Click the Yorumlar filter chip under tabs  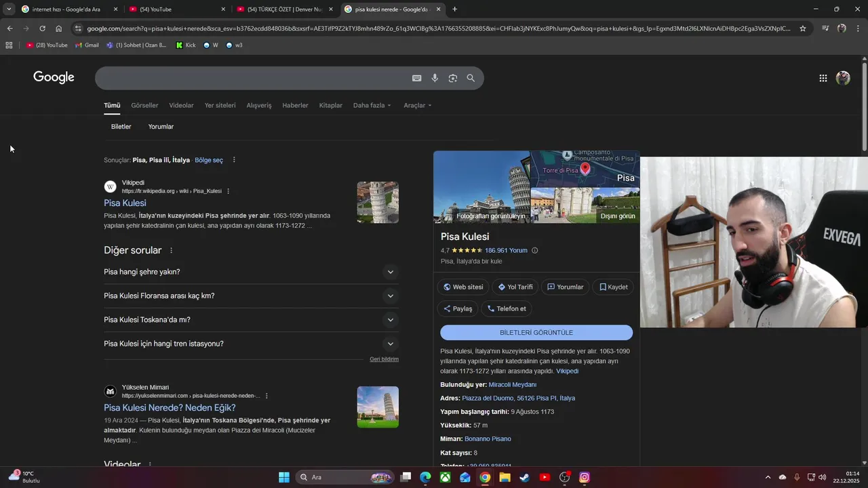click(161, 127)
